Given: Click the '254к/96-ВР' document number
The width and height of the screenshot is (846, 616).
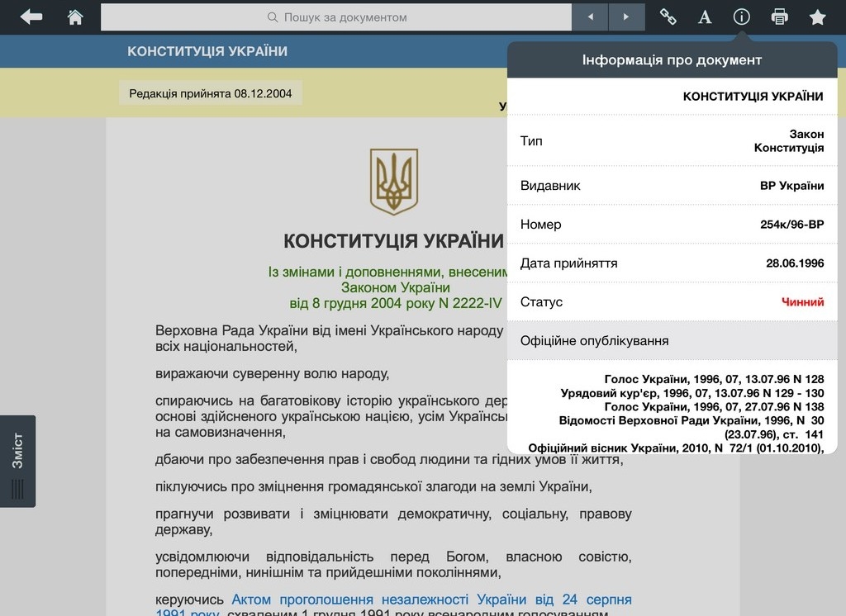Looking at the screenshot, I should (792, 225).
